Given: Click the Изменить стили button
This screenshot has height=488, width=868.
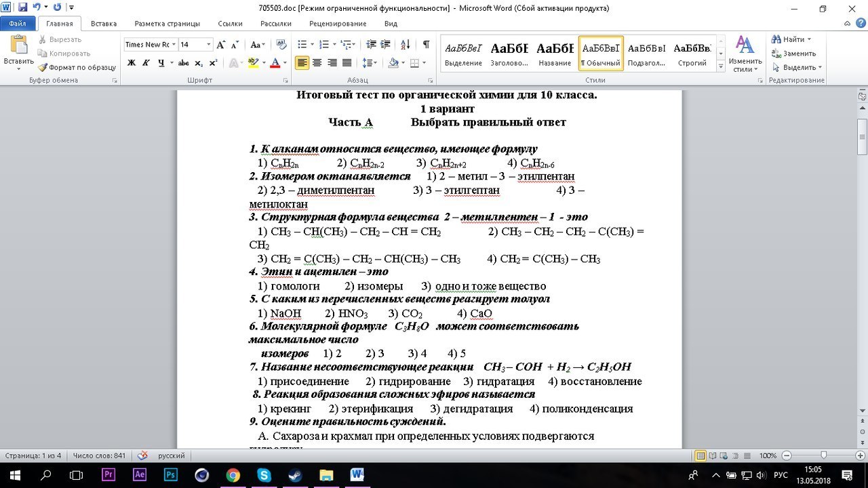Looking at the screenshot, I should [x=745, y=54].
